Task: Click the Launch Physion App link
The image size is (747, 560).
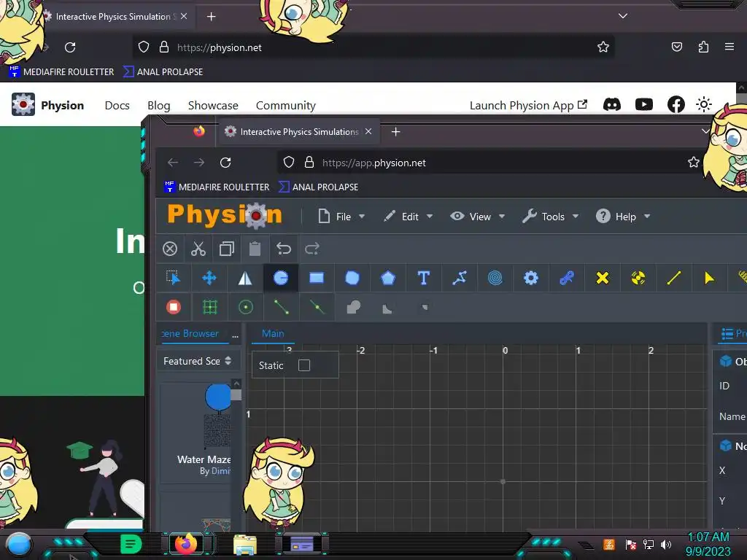Action: (528, 105)
